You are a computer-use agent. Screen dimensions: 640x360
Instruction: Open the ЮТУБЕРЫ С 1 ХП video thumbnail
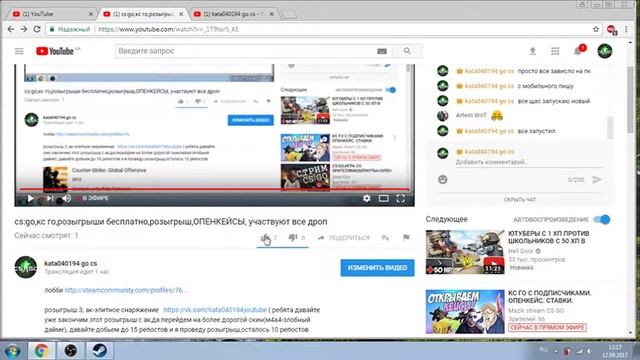click(x=465, y=252)
